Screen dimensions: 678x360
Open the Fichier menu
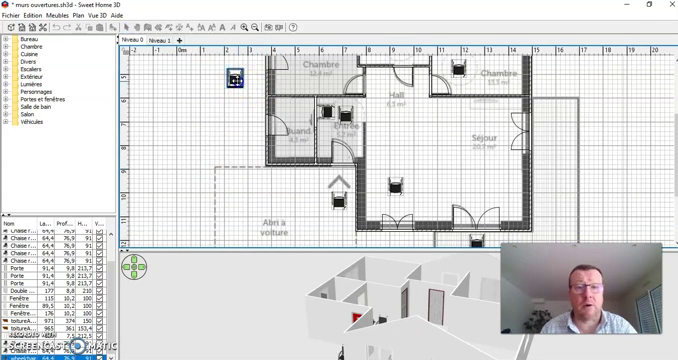(11, 15)
